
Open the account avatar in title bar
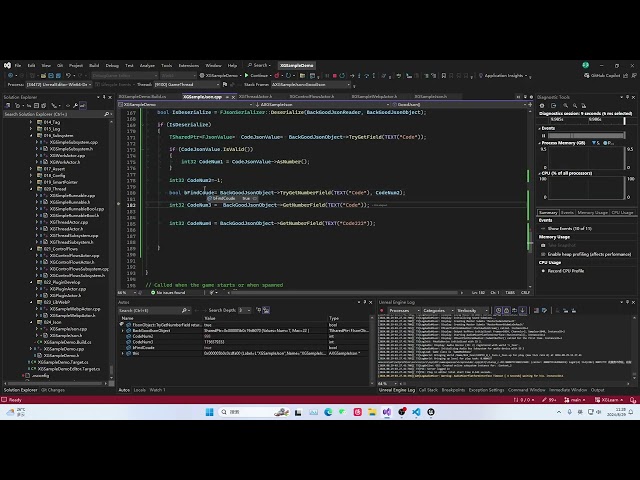click(585, 65)
